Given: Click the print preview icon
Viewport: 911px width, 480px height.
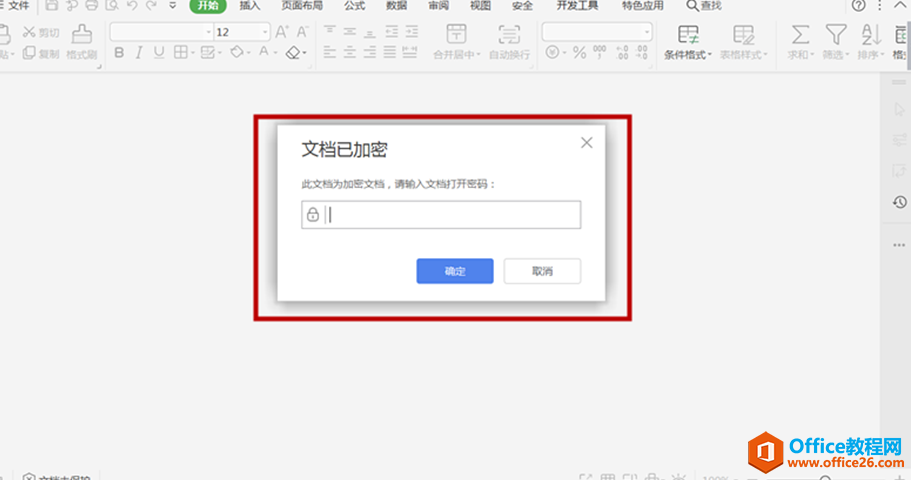Looking at the screenshot, I should pos(112,6).
